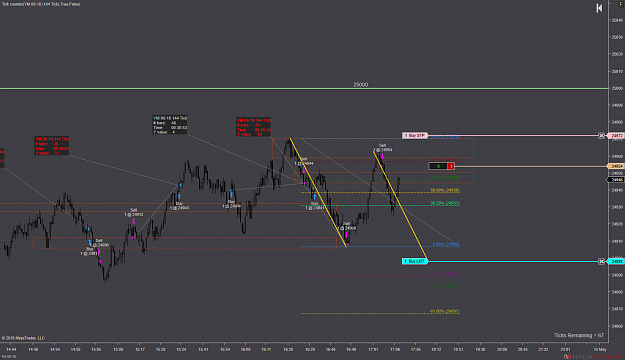Select the -27.20% purple Fibonacci extension label
The image size is (625, 360).
444,274
